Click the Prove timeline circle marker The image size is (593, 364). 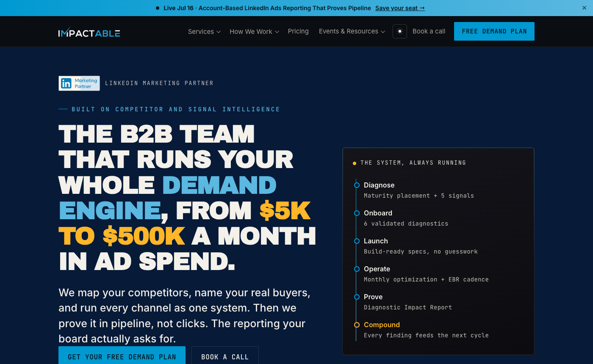click(x=357, y=297)
